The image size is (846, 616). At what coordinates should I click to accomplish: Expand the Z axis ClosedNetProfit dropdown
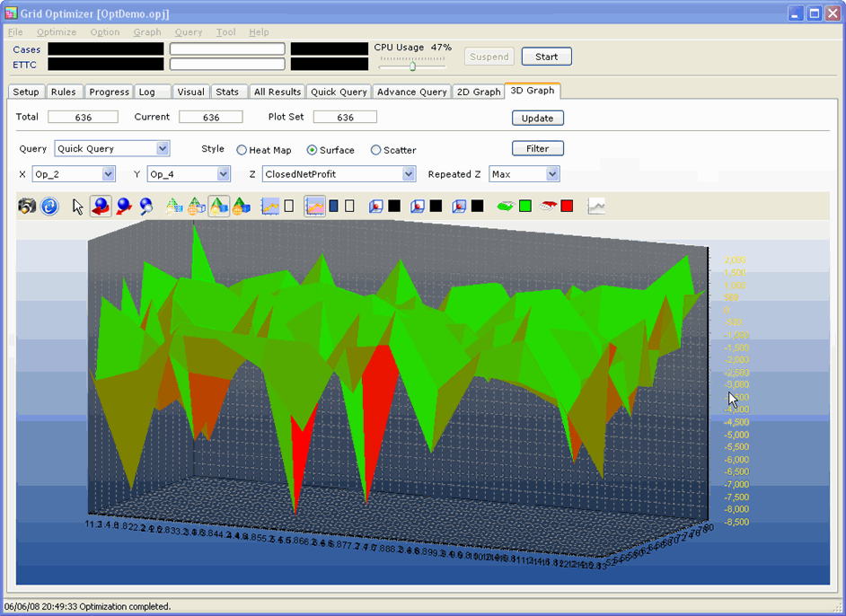(x=409, y=174)
